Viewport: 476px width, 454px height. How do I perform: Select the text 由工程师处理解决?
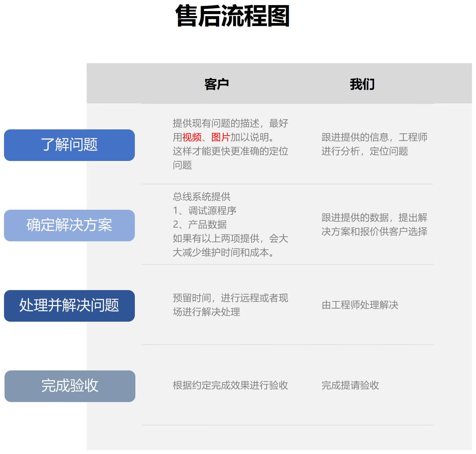pos(360,305)
